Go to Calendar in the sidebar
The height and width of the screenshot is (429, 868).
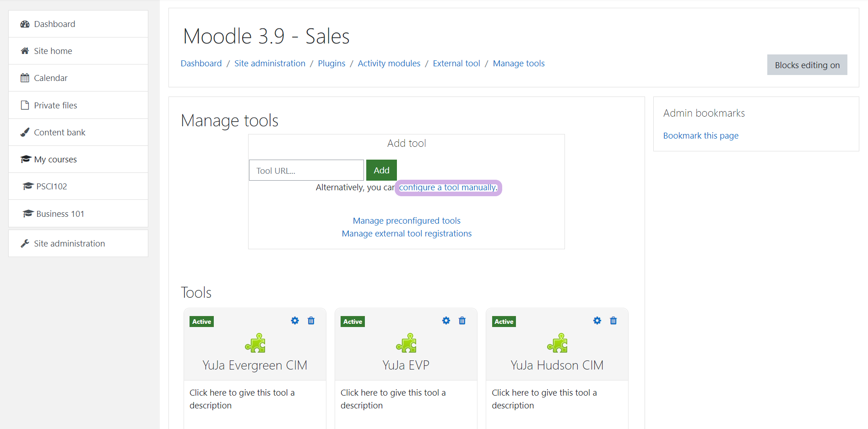coord(50,78)
